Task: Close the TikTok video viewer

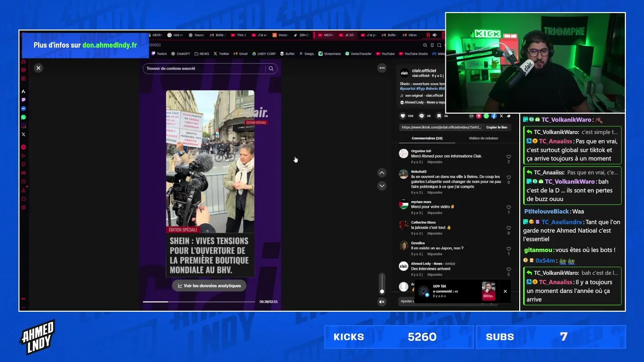Action: point(38,68)
